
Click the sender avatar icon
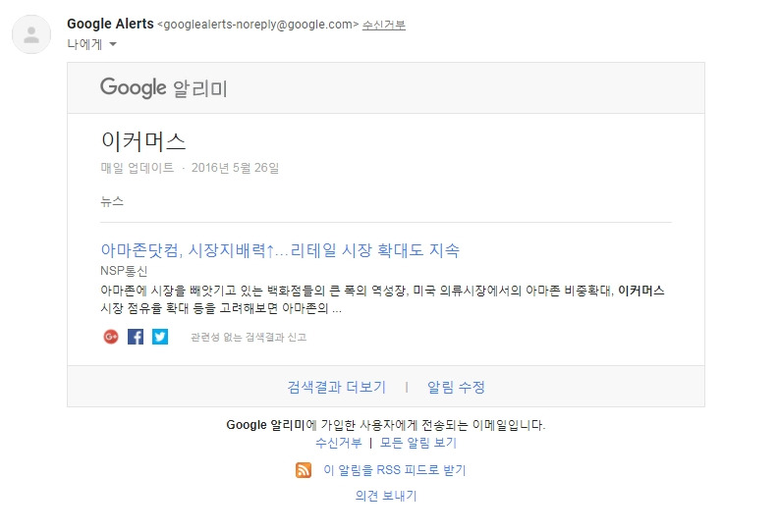click(x=31, y=34)
